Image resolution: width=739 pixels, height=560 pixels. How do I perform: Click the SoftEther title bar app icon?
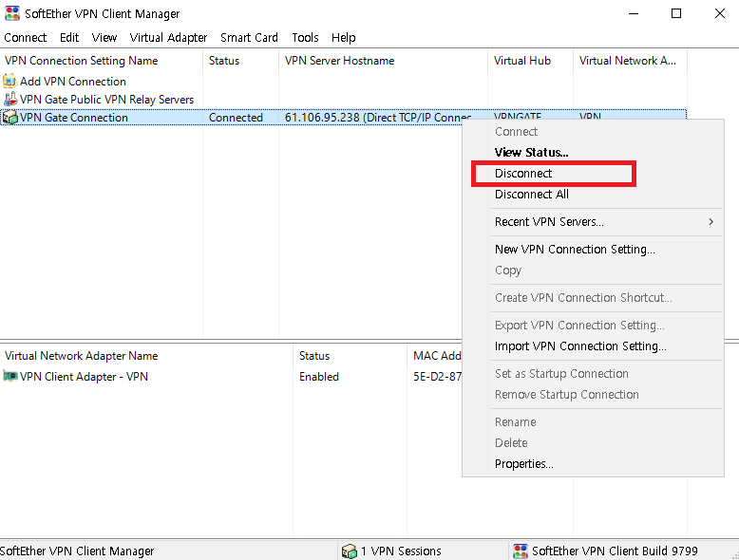click(11, 13)
